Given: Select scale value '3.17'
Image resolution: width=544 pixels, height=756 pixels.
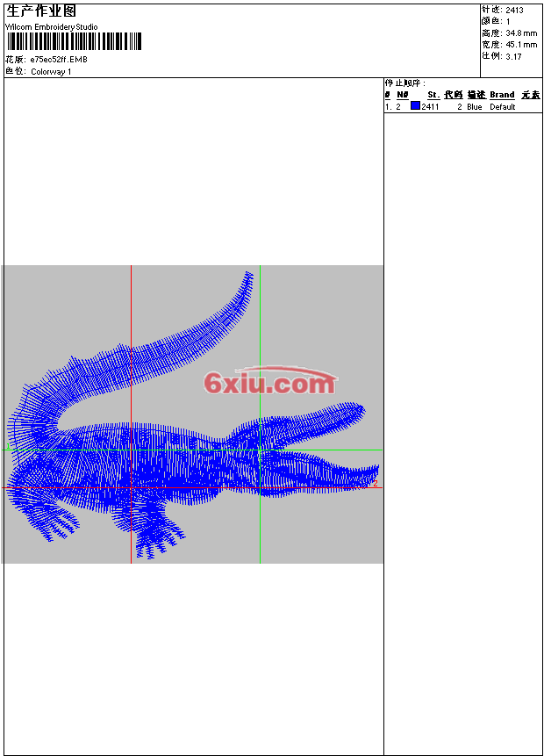Looking at the screenshot, I should 513,56.
